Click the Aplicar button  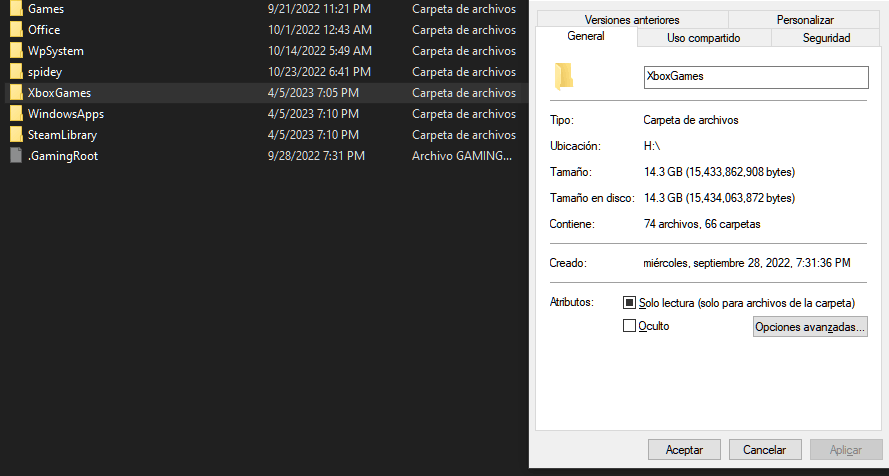click(x=845, y=450)
